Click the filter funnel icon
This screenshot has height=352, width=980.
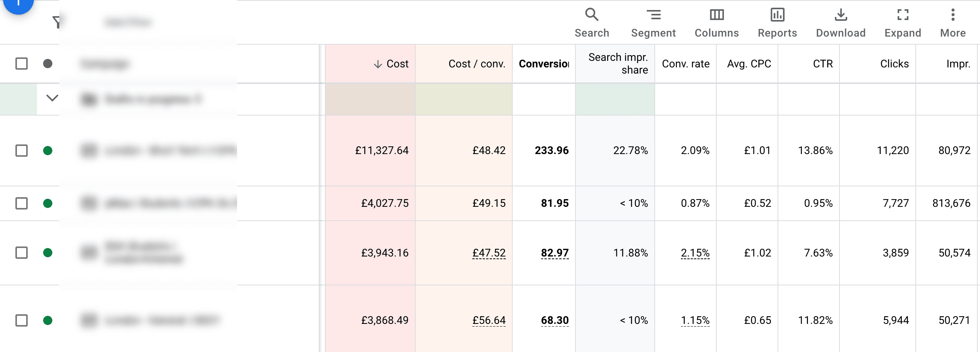tap(57, 22)
